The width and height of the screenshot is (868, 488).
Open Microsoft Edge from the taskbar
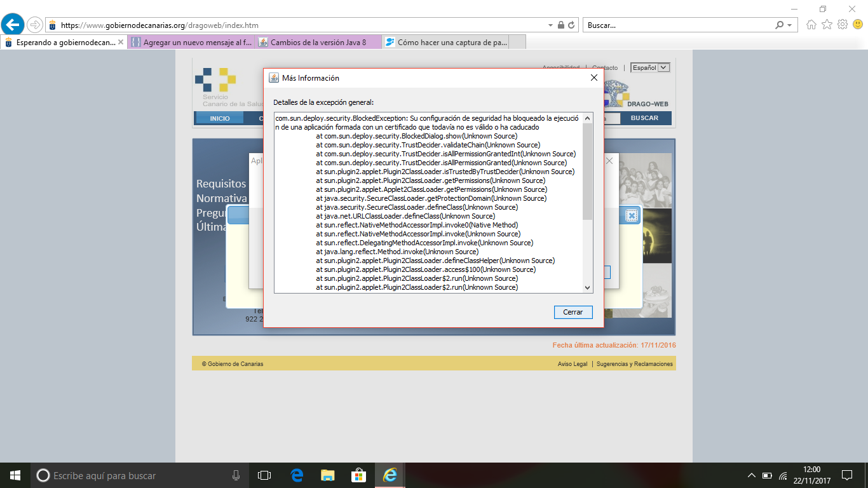[297, 475]
